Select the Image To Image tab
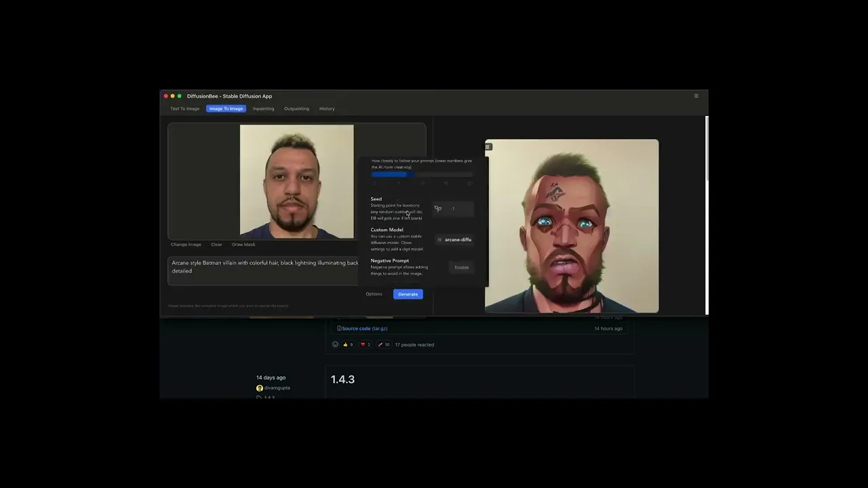Image resolution: width=868 pixels, height=488 pixels. point(226,108)
